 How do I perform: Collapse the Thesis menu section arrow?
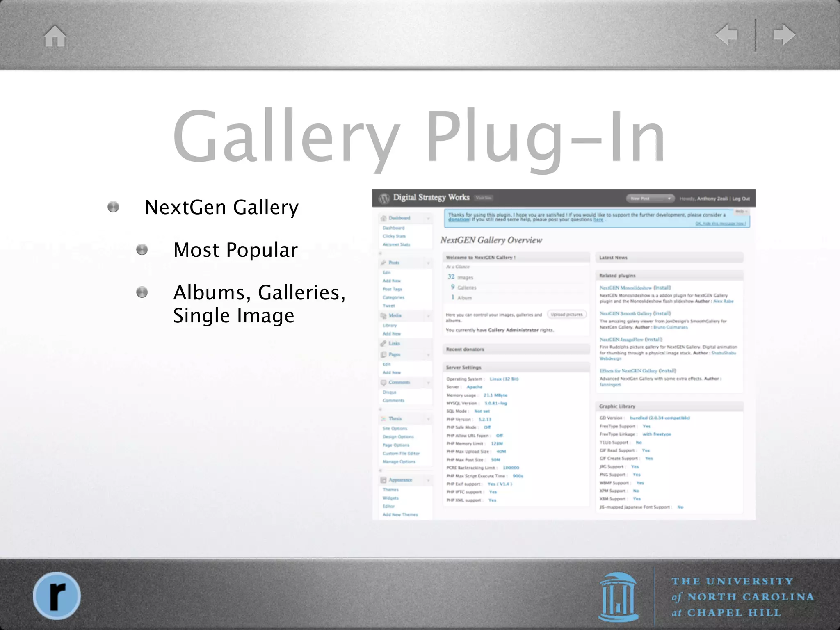tap(428, 419)
